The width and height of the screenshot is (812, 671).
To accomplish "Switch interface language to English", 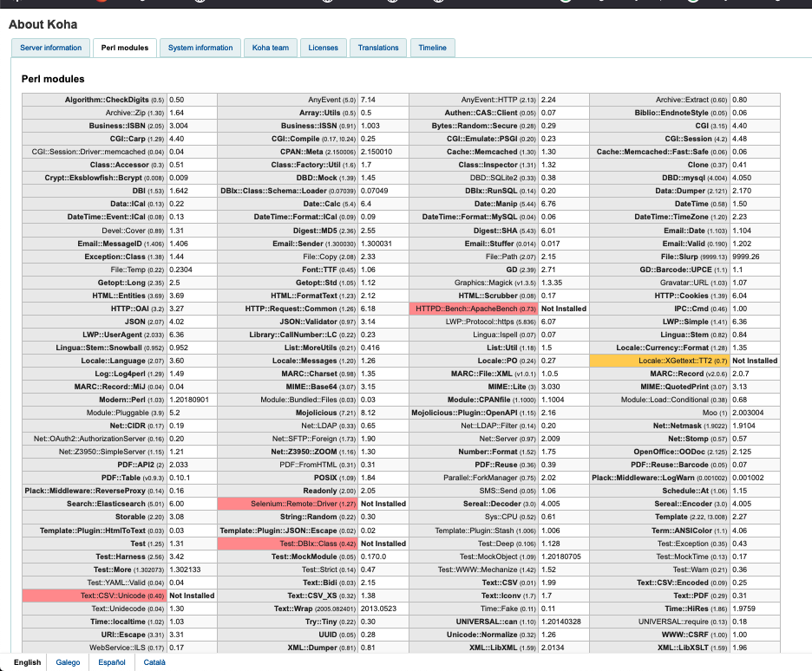I will [x=27, y=662].
